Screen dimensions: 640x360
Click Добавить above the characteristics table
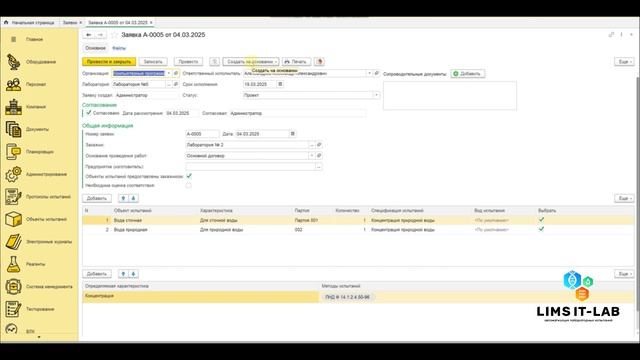point(97,274)
